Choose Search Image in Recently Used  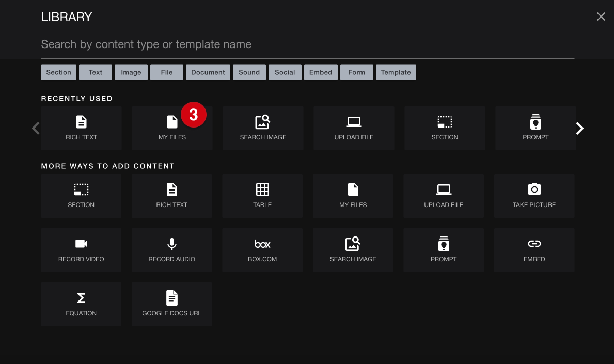pos(263,129)
